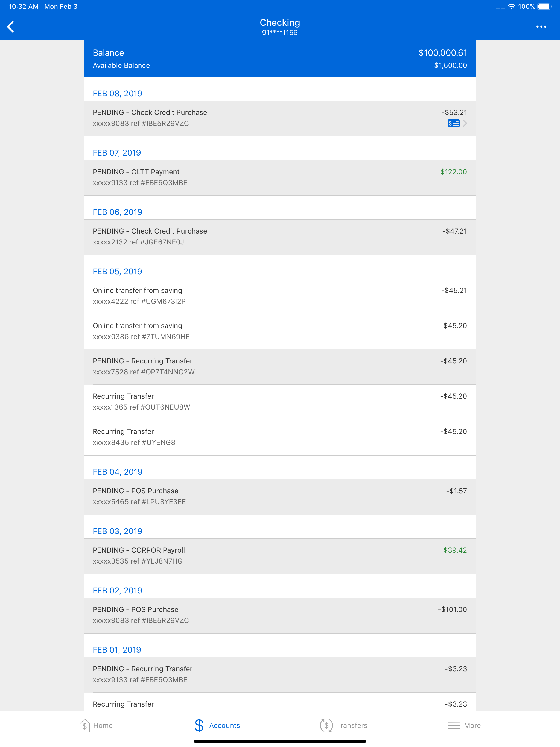
Task: Open Recurring Transfer ref #UYENG8
Action: click(280, 438)
